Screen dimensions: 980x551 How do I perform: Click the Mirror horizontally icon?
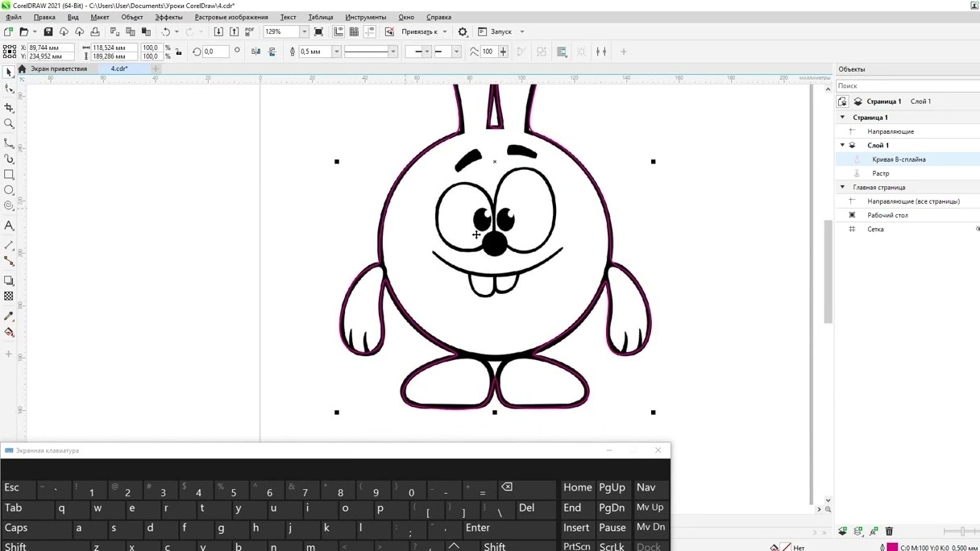tap(255, 52)
